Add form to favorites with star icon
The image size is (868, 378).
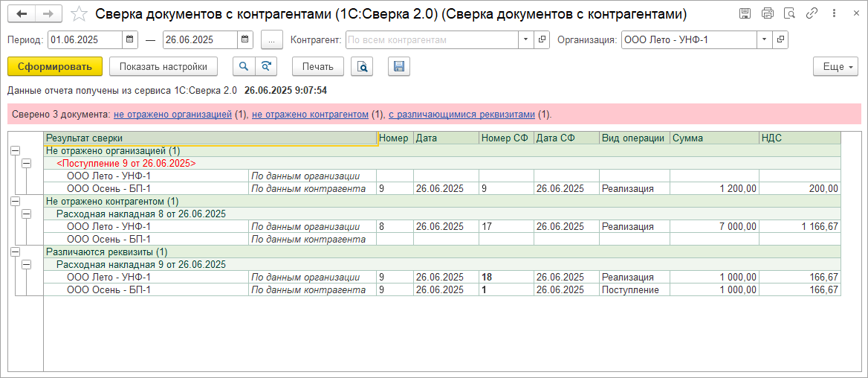point(80,14)
